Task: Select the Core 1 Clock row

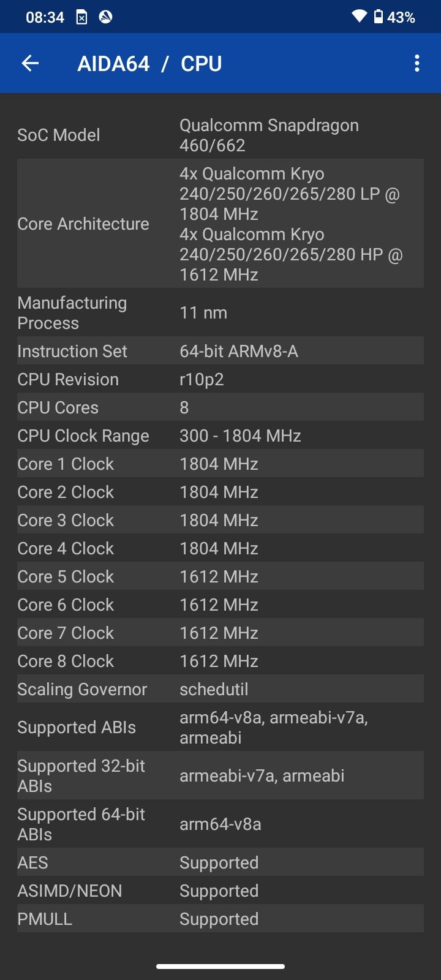Action: 221,464
